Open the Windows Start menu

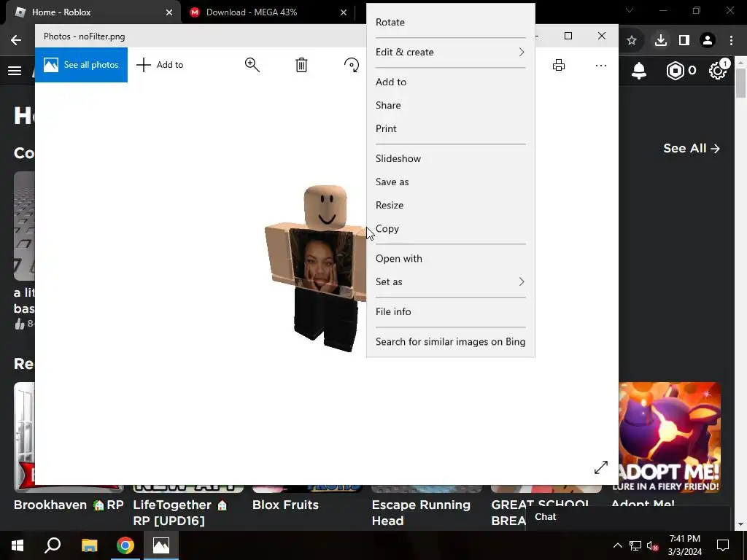18,545
